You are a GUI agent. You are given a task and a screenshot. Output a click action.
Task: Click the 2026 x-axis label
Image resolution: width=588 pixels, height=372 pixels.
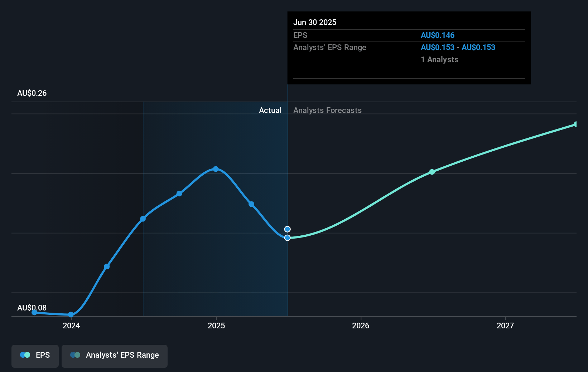(x=361, y=325)
